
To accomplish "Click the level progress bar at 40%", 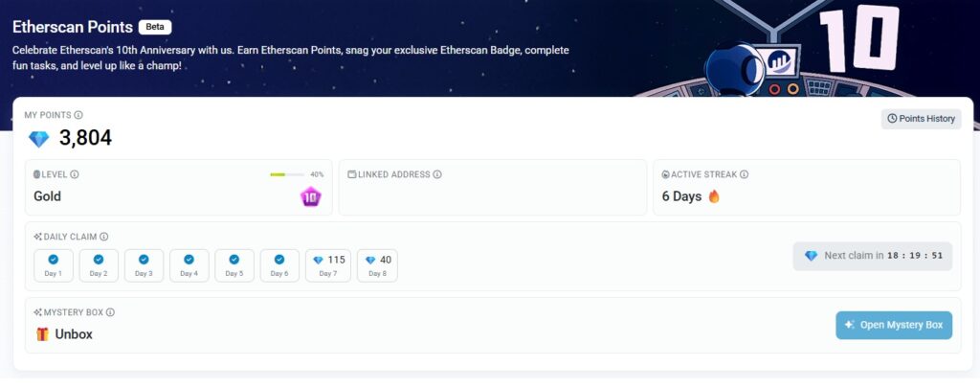I will pyautogui.click(x=287, y=174).
